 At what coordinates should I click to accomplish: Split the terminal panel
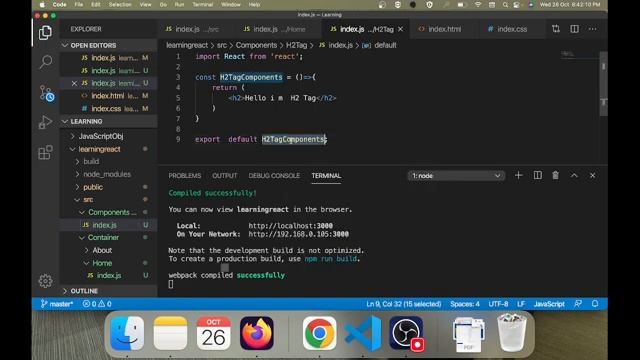coord(538,175)
